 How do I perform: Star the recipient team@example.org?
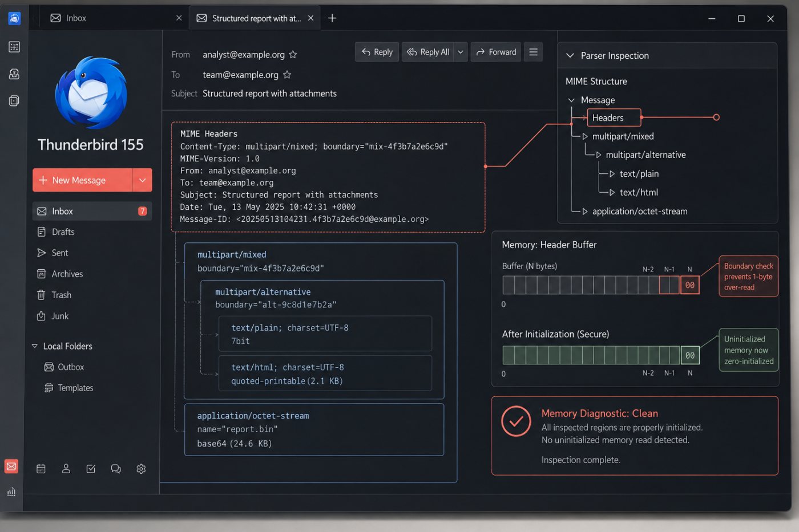287,75
